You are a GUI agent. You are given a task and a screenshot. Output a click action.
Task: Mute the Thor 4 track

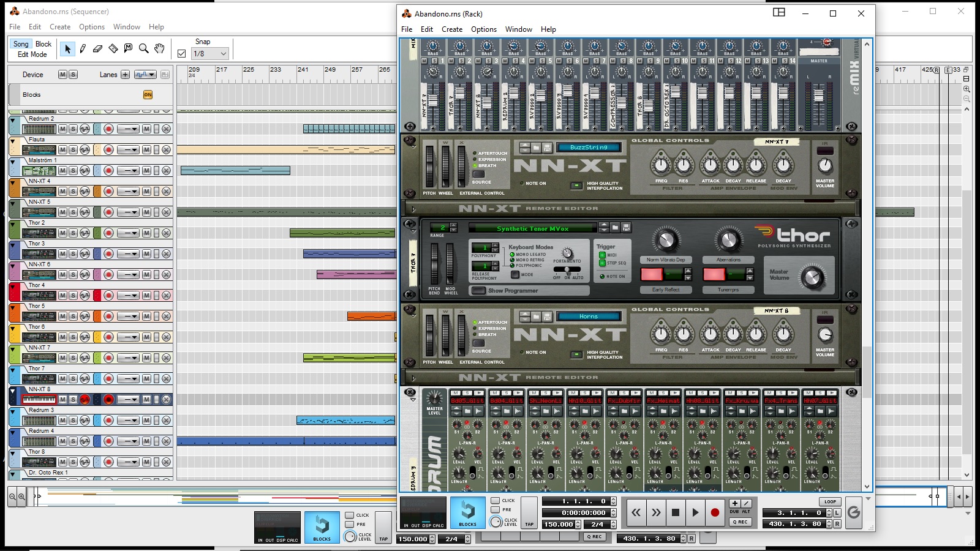tap(62, 296)
